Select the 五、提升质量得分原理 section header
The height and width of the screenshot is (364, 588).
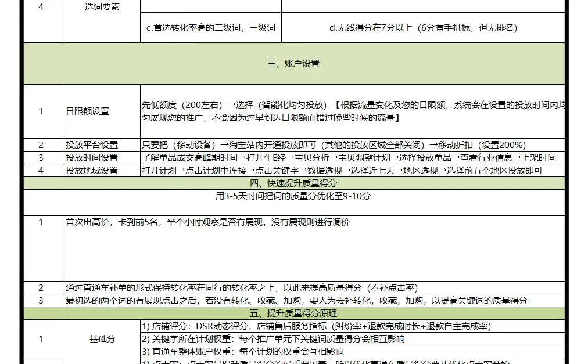pos(294,313)
